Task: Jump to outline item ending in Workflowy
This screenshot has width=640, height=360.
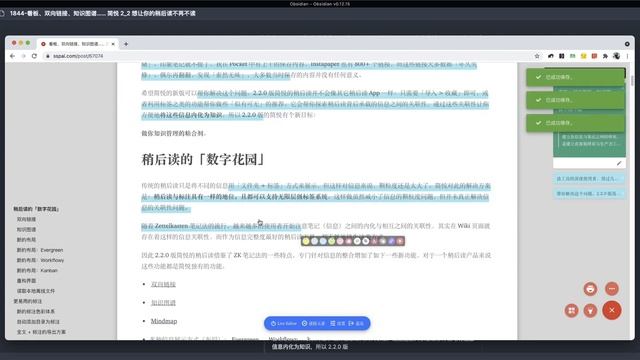Action: (x=40, y=260)
